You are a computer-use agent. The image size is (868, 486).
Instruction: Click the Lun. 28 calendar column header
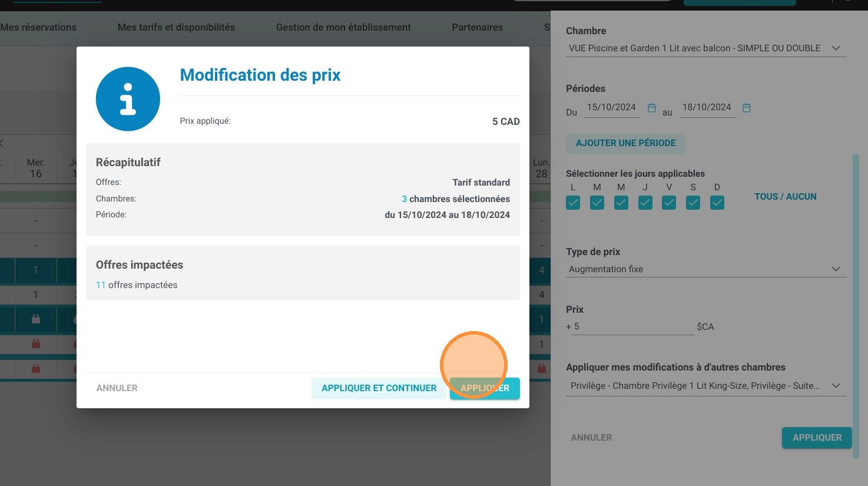click(541, 168)
